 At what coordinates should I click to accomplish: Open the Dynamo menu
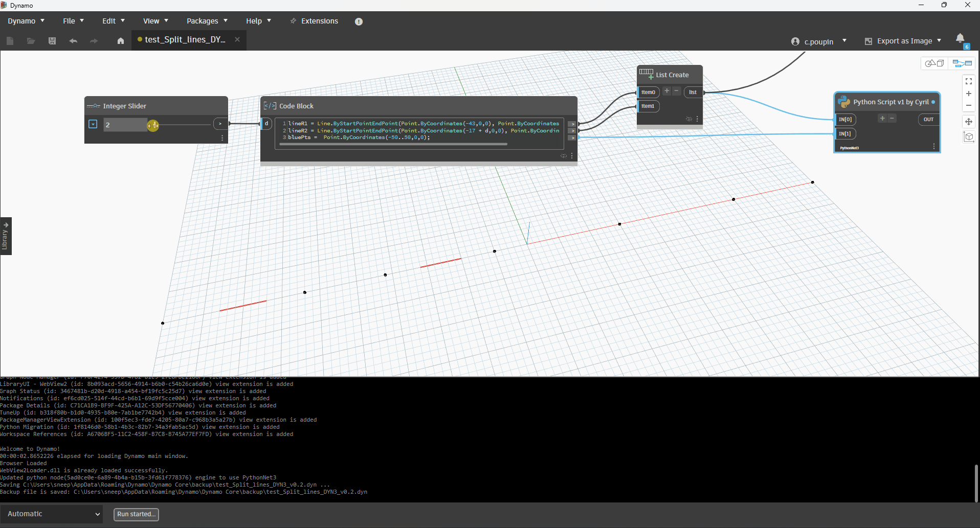click(26, 21)
